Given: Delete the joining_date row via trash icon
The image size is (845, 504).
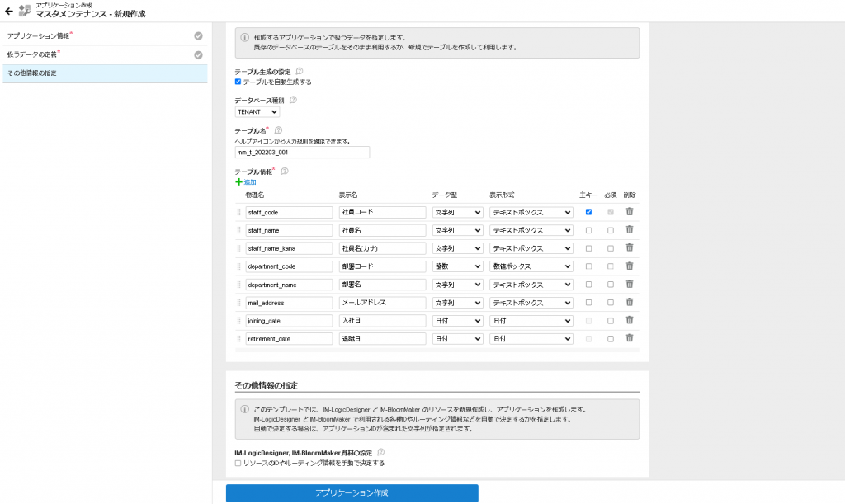Looking at the screenshot, I should coord(630,320).
